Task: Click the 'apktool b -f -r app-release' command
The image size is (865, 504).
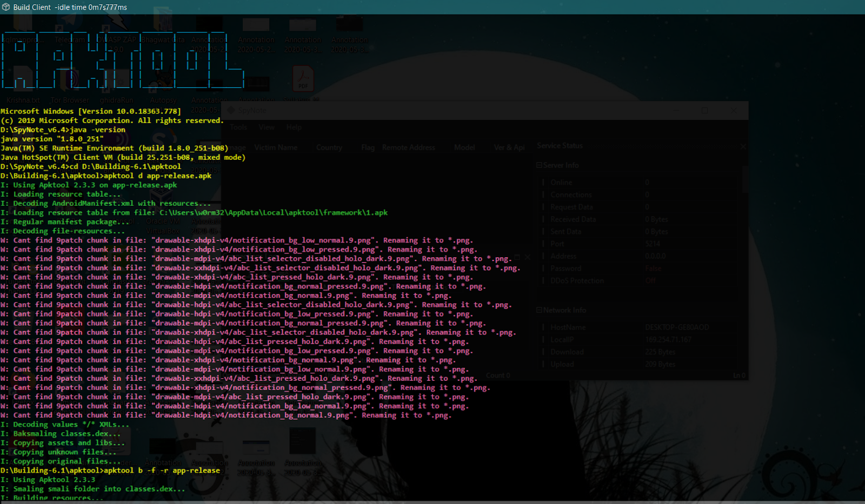Action: coord(110,470)
